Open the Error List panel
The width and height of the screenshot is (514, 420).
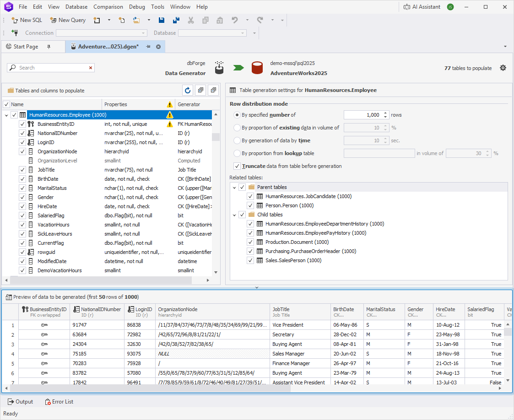point(59,402)
